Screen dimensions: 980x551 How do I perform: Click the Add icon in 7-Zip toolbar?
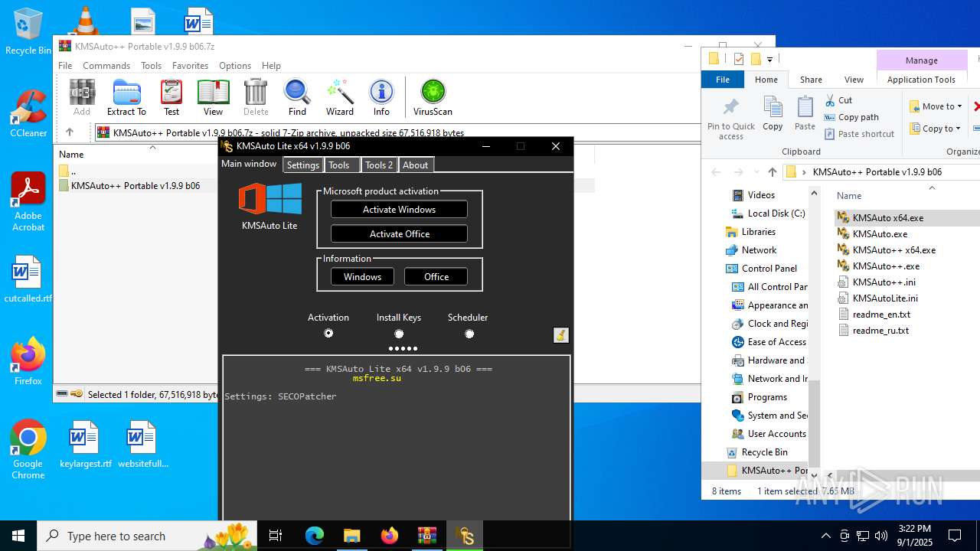[82, 97]
